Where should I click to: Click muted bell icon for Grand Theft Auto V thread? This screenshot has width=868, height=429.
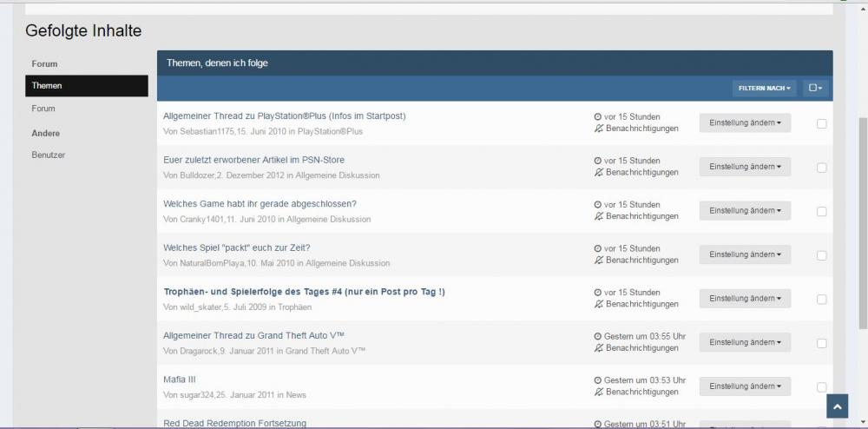pyautogui.click(x=598, y=348)
